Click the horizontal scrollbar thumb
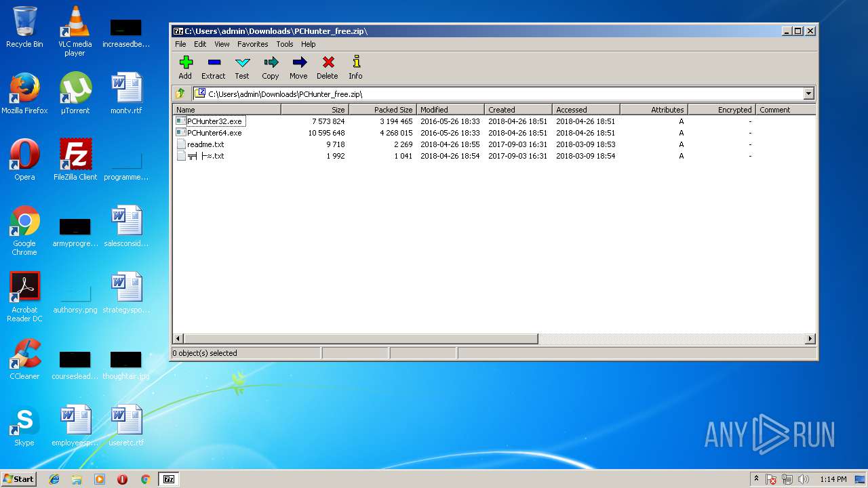Screen dimensions: 868x488 [x=361, y=338]
